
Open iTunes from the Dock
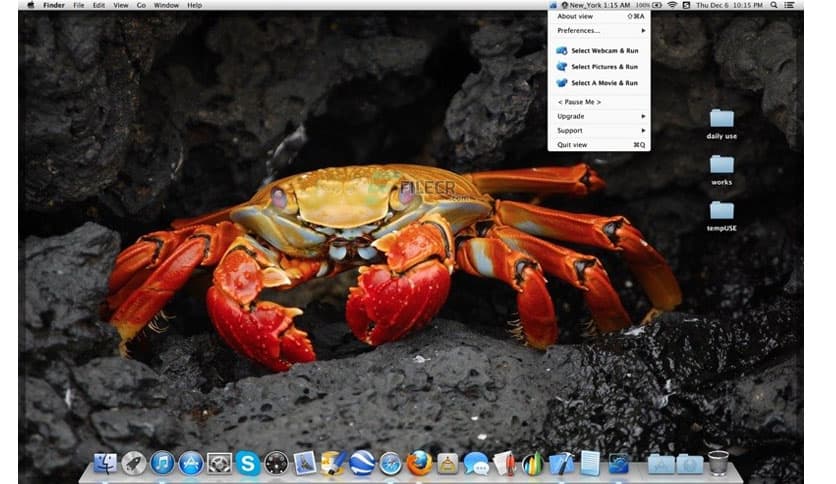162,463
